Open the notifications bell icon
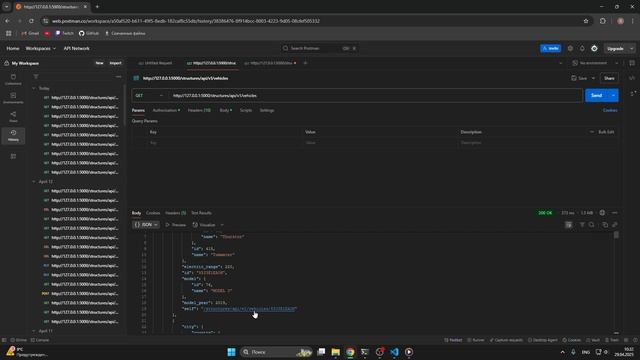 tap(582, 48)
